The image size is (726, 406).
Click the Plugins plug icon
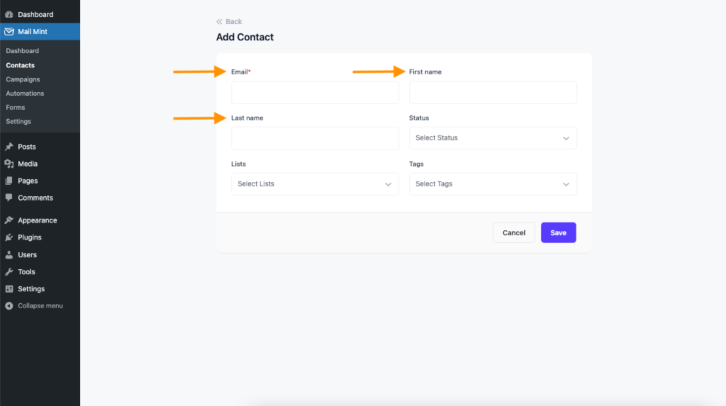9,237
